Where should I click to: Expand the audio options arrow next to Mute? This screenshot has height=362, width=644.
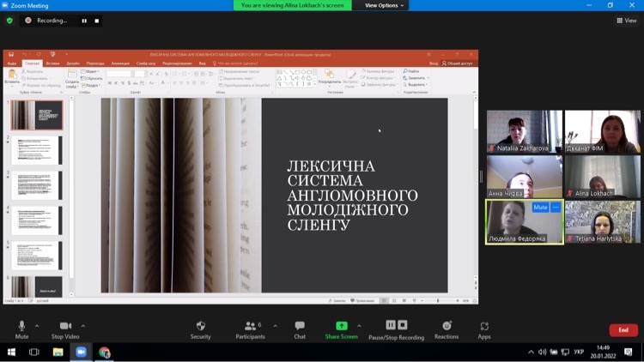[x=37, y=326]
